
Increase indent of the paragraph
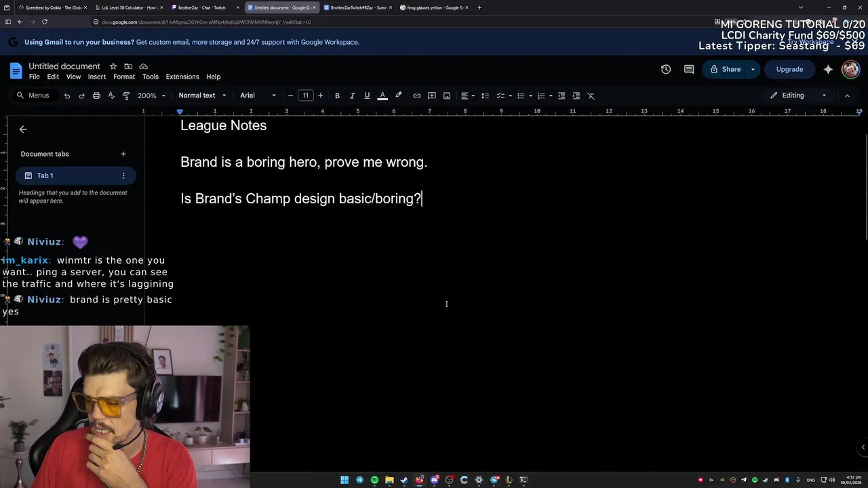click(x=576, y=96)
